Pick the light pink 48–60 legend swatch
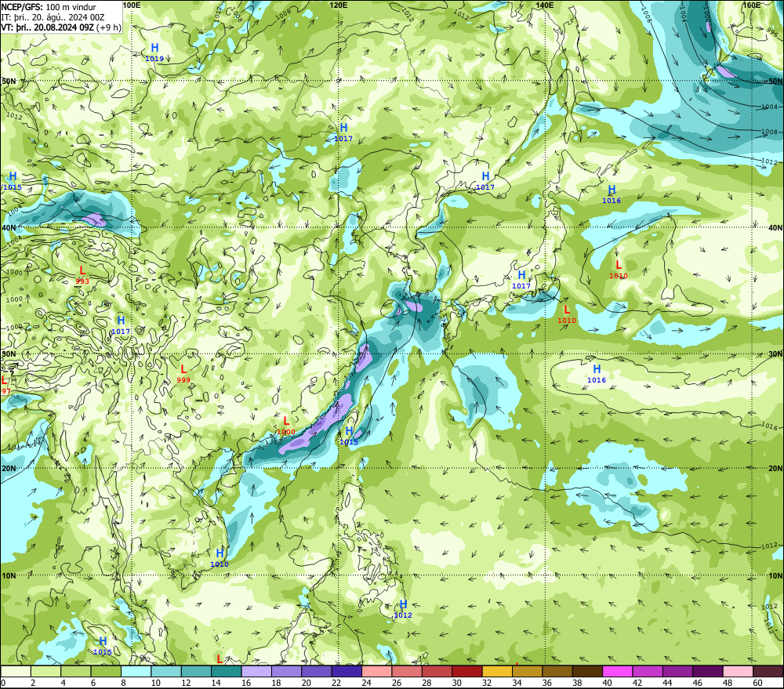The height and width of the screenshot is (689, 784). 738,671
